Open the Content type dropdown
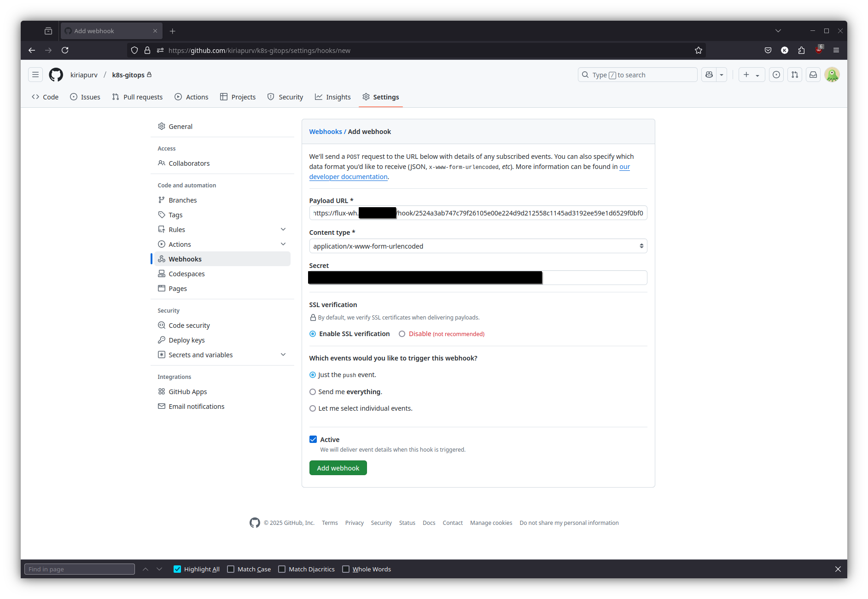The width and height of the screenshot is (868, 599). [x=478, y=246]
